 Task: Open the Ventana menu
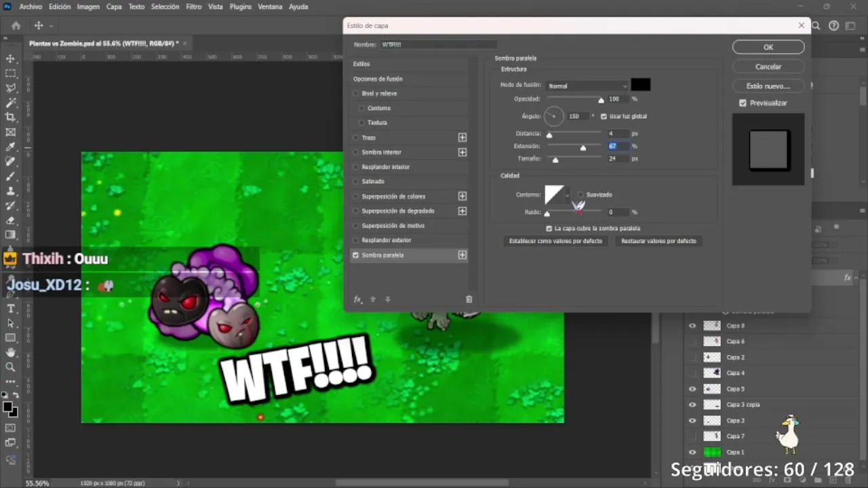[271, 6]
